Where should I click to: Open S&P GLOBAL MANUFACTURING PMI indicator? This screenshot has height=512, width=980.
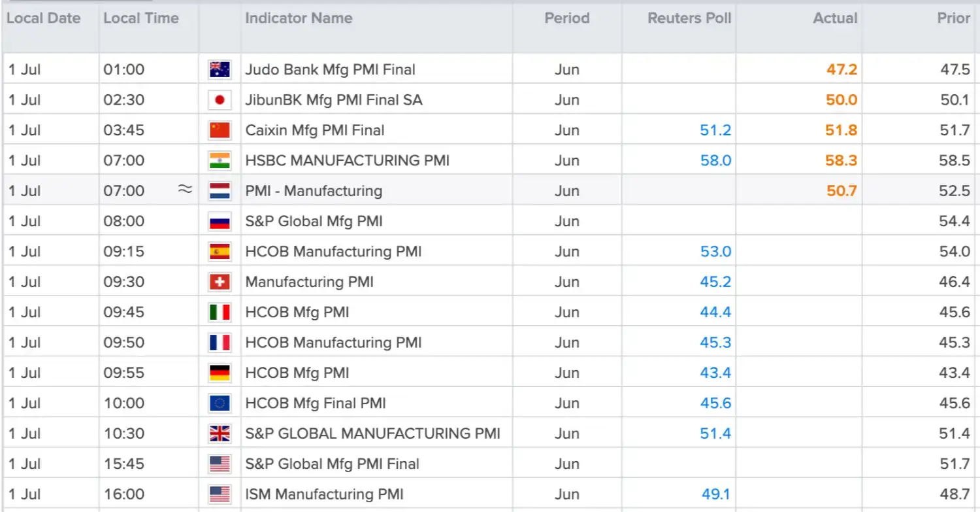pos(372,434)
